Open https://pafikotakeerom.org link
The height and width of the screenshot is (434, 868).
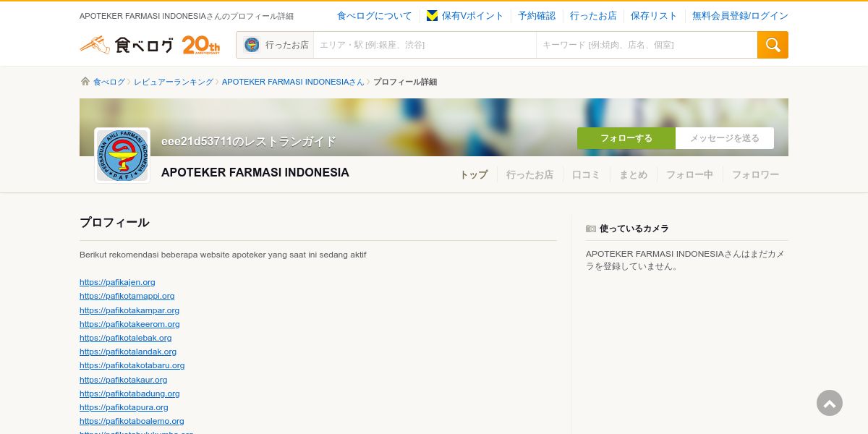coord(129,324)
